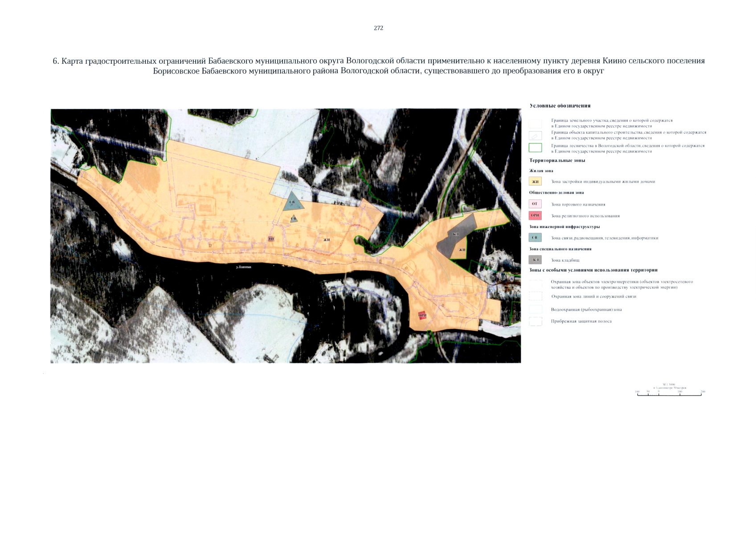Click the central ЖИ label on map

point(327,240)
